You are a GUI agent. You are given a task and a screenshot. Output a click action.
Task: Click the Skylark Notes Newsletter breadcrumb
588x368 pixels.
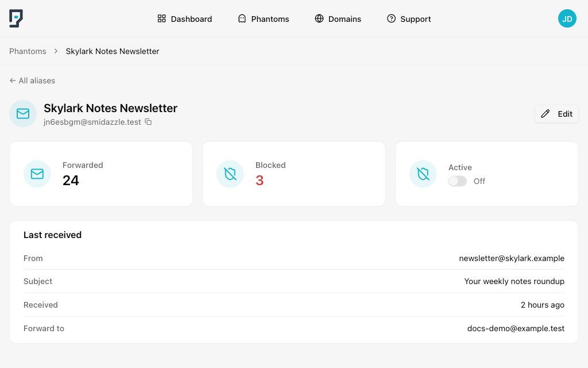113,51
